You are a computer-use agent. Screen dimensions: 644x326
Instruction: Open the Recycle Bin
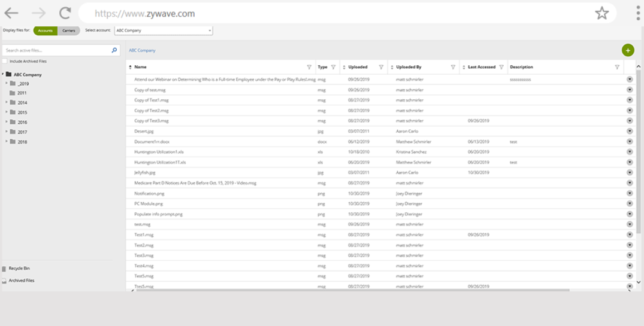19,269
